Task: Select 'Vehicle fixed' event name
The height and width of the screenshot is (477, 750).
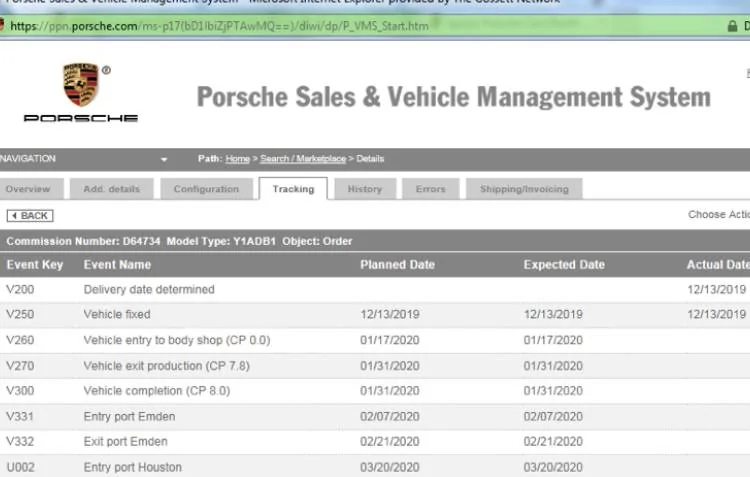Action: pos(117,314)
